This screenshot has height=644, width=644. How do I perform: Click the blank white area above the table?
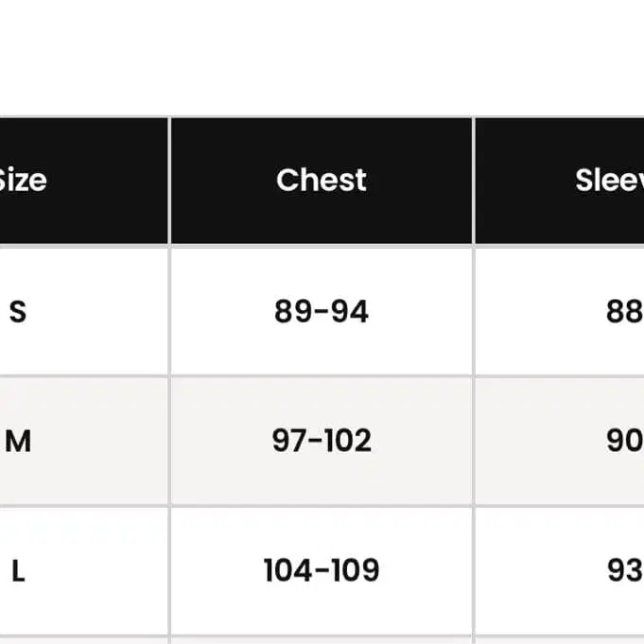[322, 57]
